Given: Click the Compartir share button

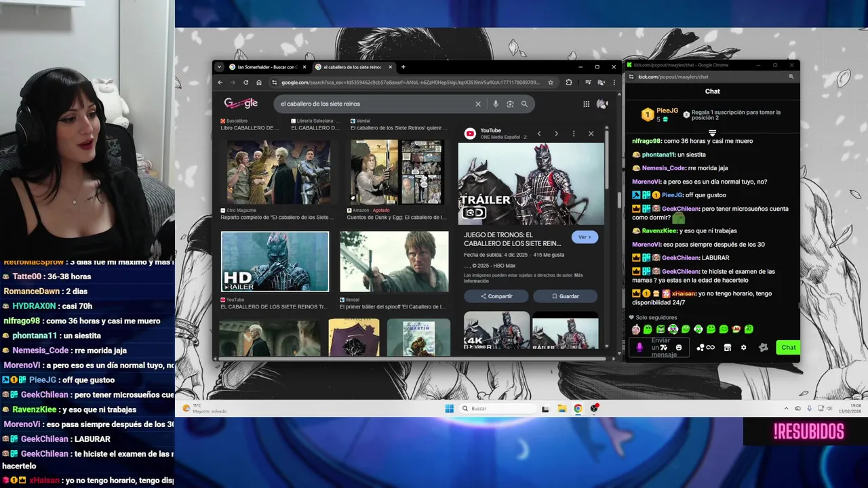Looking at the screenshot, I should [496, 296].
